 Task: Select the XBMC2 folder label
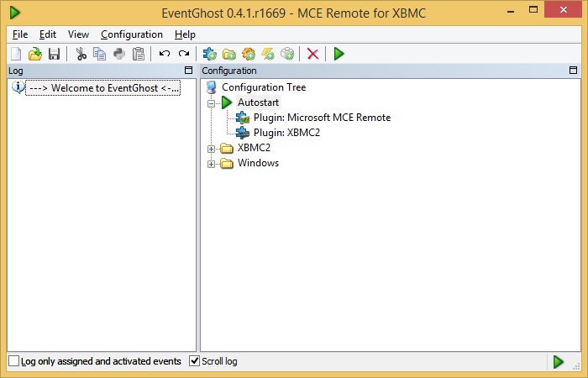click(x=254, y=148)
